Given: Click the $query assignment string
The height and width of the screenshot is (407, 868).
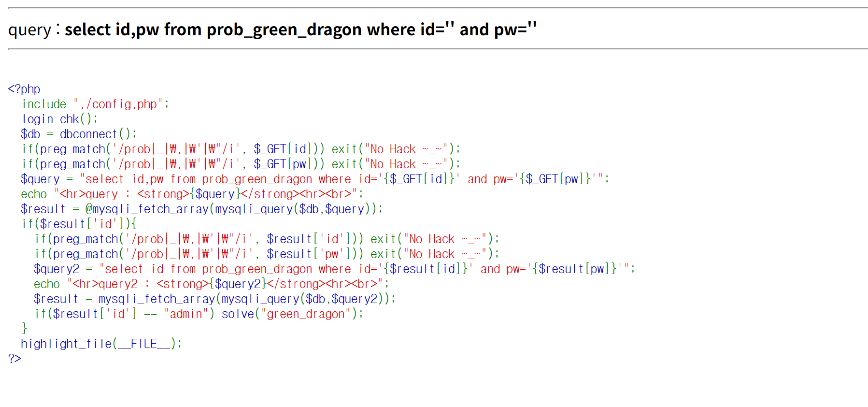Looking at the screenshot, I should click(x=314, y=179).
